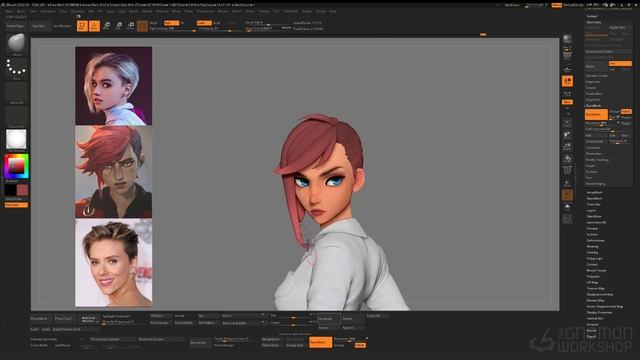Toggle the Gizmo 3D icon
The image size is (640, 360).
[x=142, y=26]
